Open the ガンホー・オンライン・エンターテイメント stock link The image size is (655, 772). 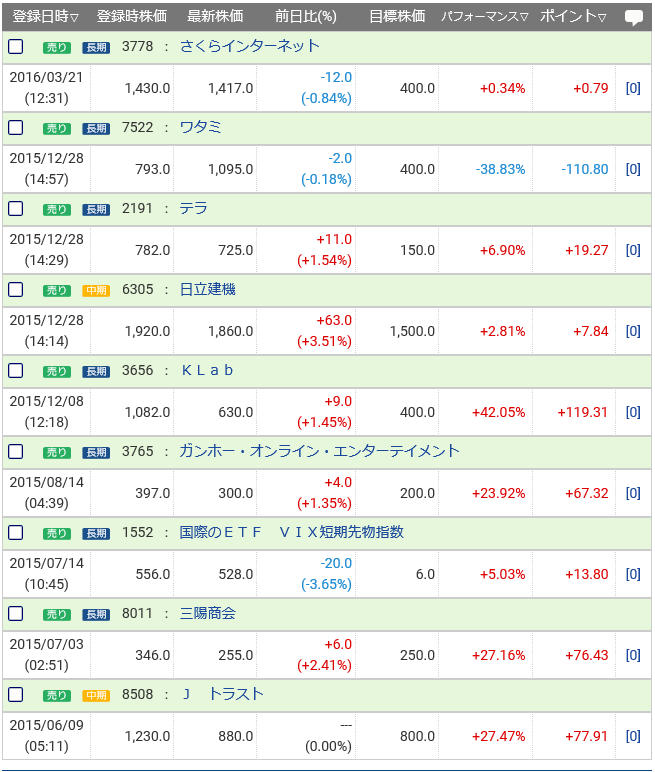click(x=319, y=452)
